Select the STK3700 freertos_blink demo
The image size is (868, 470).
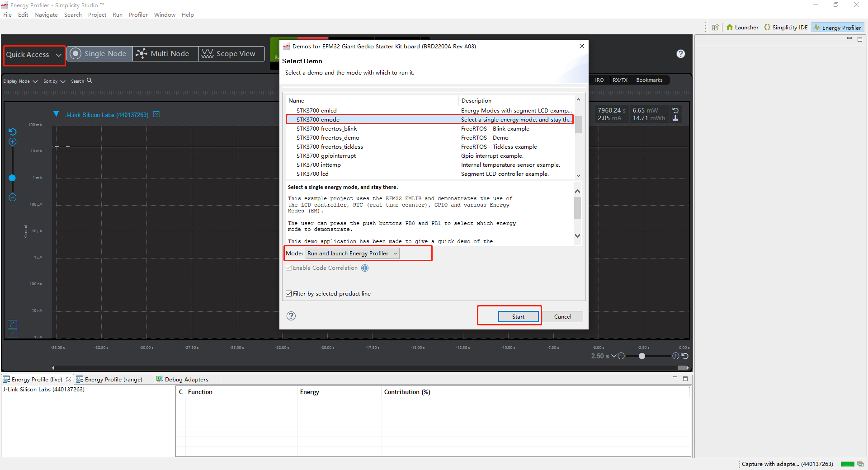coord(429,129)
